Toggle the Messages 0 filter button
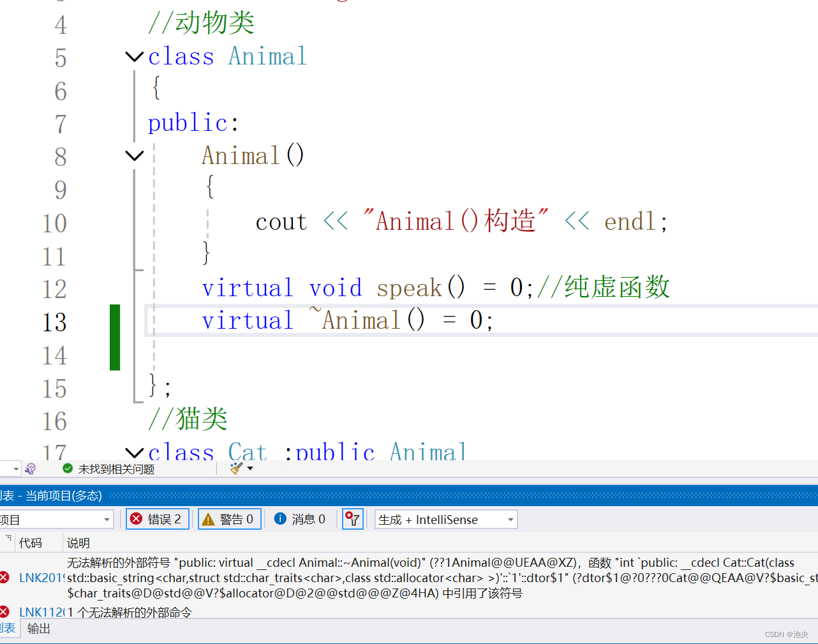 tap(300, 520)
